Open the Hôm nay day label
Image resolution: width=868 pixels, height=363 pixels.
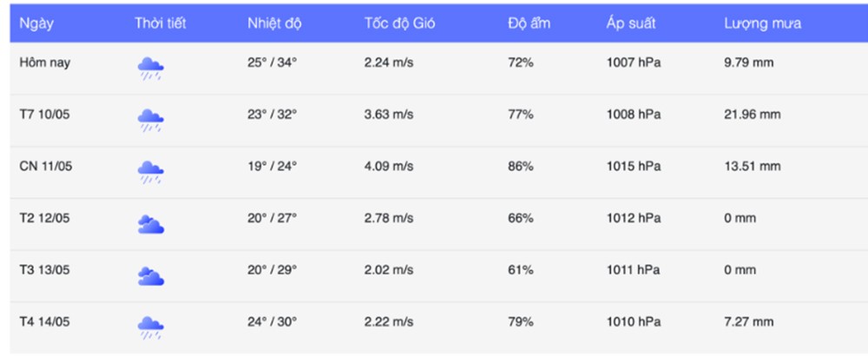[45, 63]
